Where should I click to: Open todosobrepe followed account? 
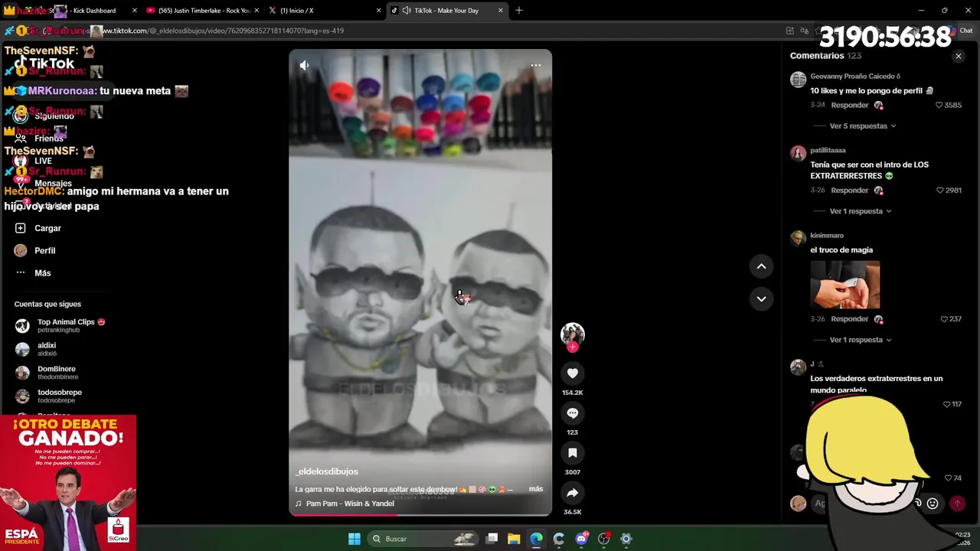point(48,396)
